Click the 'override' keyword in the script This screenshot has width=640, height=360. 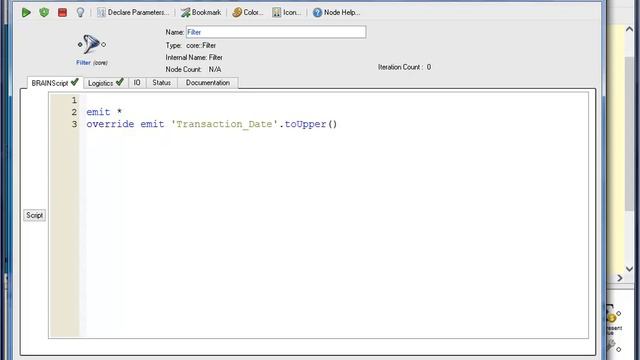pos(110,124)
